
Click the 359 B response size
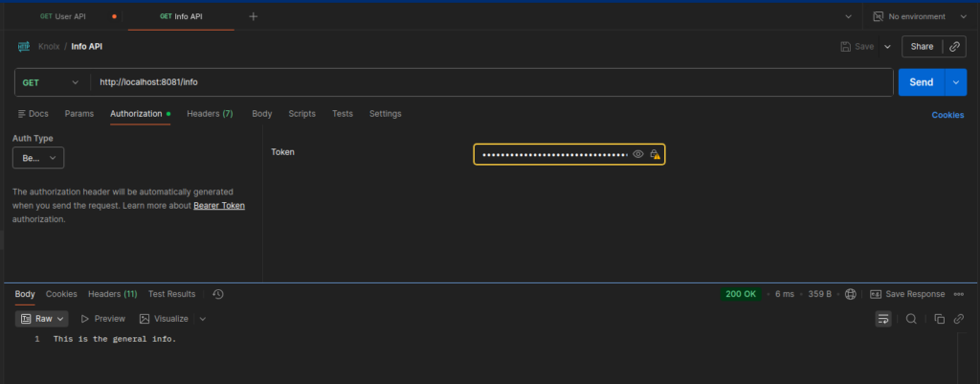pos(819,294)
